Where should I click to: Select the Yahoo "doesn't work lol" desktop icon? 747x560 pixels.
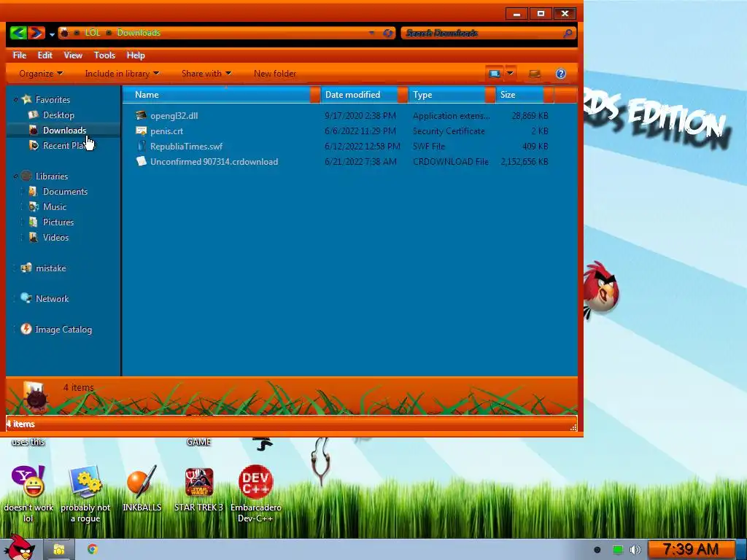coord(28,482)
